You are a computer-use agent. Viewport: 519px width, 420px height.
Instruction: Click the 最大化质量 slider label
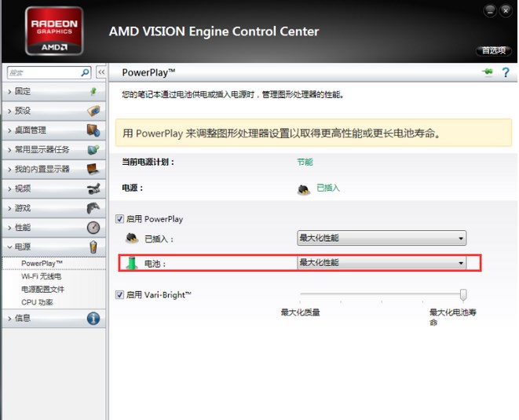(300, 312)
